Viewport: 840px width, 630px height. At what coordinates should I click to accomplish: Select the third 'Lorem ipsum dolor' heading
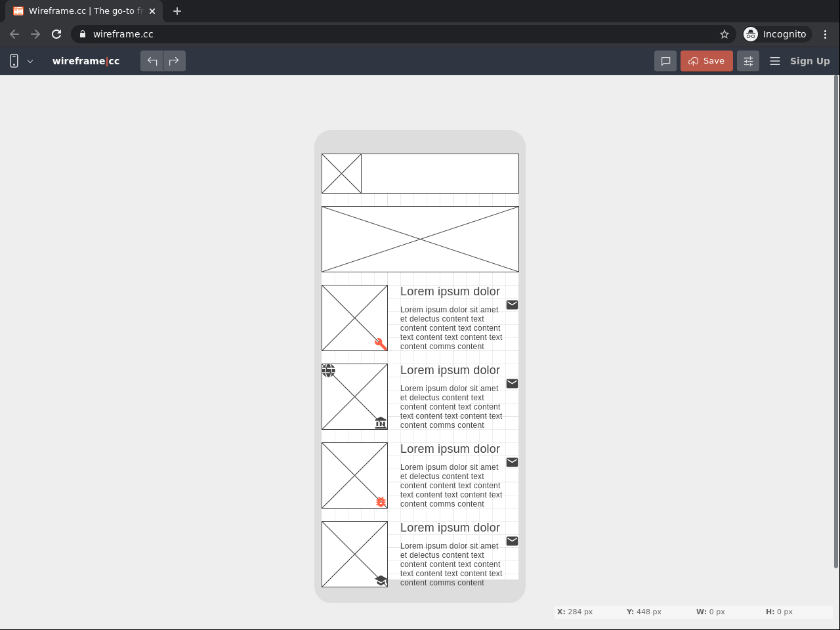coord(450,449)
